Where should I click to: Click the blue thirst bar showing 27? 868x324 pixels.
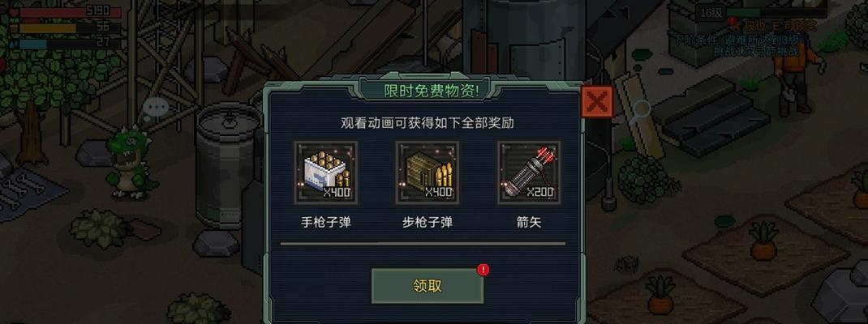pyautogui.click(x=71, y=43)
